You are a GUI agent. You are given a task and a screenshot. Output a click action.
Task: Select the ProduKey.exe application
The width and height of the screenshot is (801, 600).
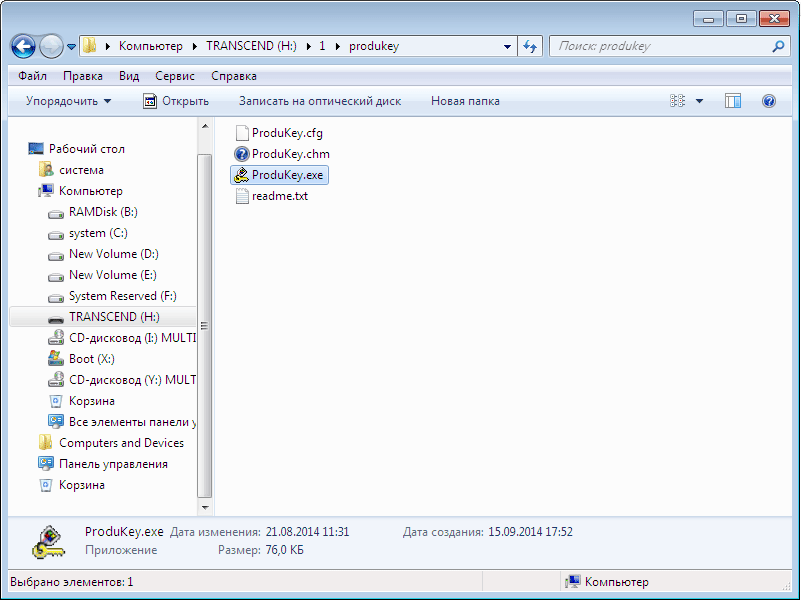pyautogui.click(x=279, y=175)
